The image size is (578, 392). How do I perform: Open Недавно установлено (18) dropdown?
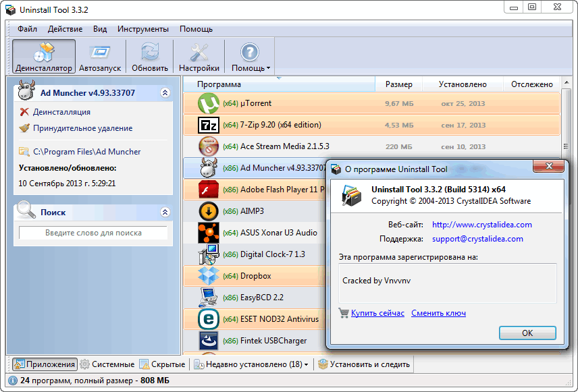point(251,364)
